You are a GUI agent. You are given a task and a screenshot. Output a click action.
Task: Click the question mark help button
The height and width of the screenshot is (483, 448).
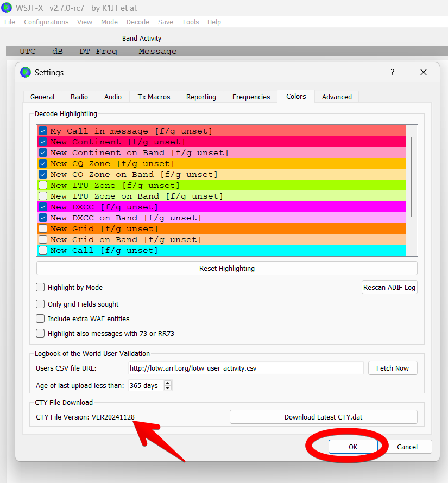(392, 72)
